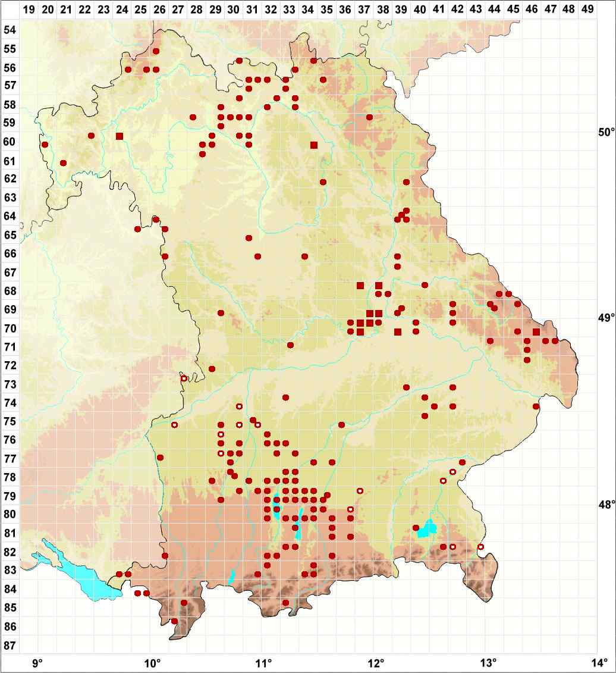Click the hollow circle marker in row 73, column 27
Viewport: 616px width, 673px height.
[184, 378]
